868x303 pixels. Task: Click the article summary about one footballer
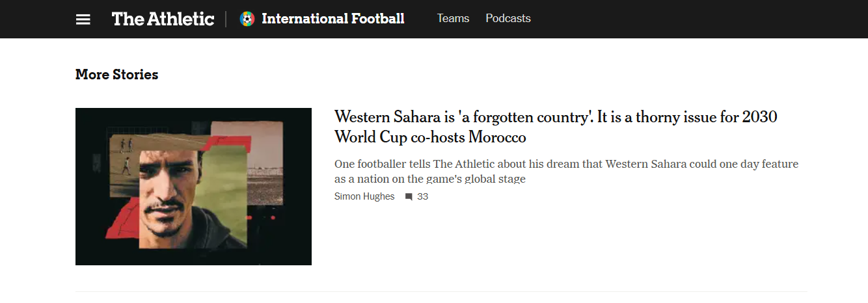(565, 171)
